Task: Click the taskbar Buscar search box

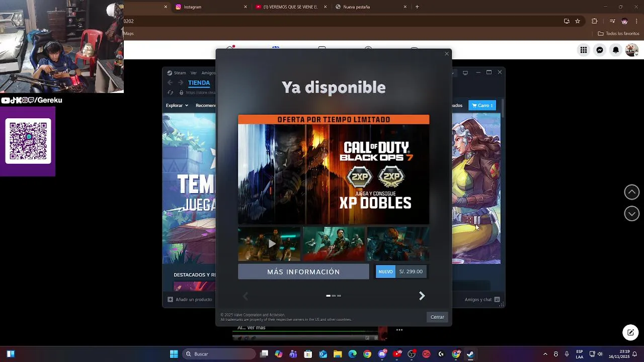Action: [x=219, y=354]
